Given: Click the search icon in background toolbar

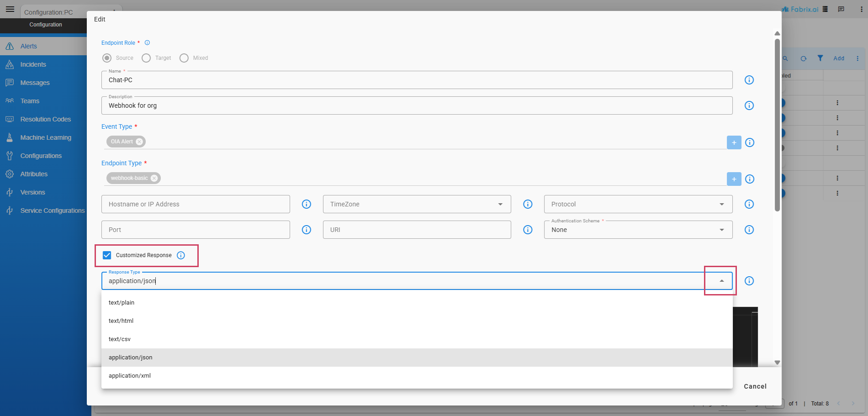Looking at the screenshot, I should point(785,58).
